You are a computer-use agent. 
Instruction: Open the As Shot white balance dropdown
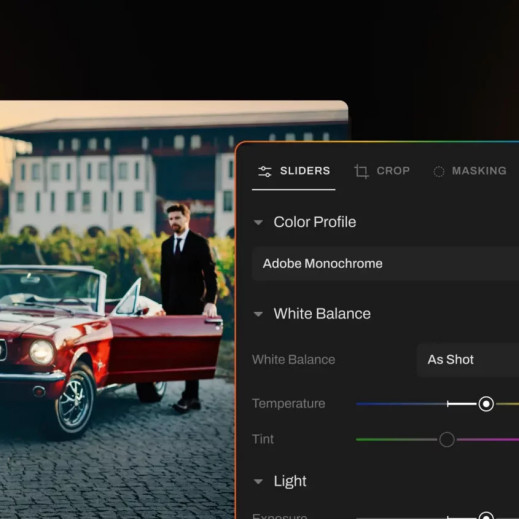tap(468, 360)
